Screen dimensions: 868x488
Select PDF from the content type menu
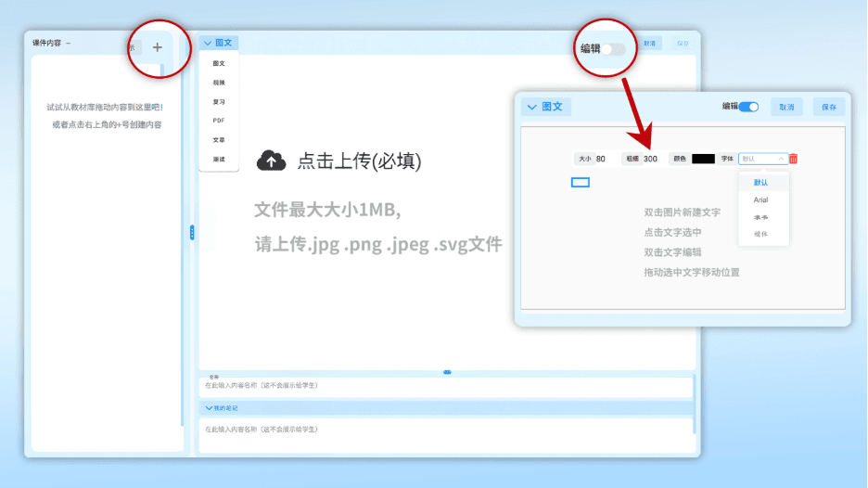click(x=219, y=121)
